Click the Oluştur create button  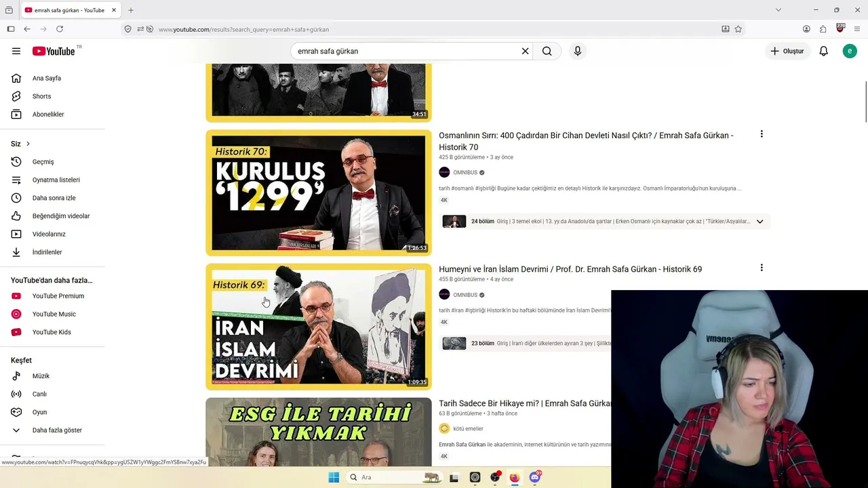click(788, 51)
